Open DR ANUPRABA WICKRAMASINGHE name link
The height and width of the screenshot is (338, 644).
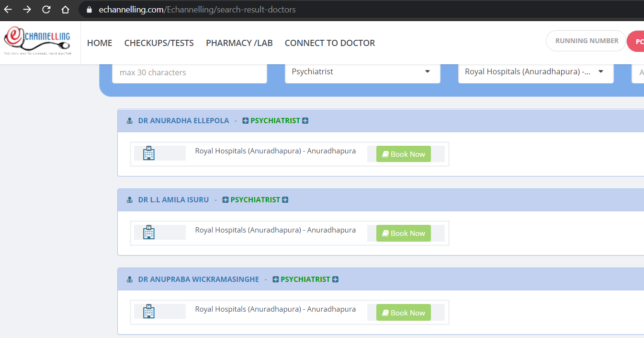[199, 280]
